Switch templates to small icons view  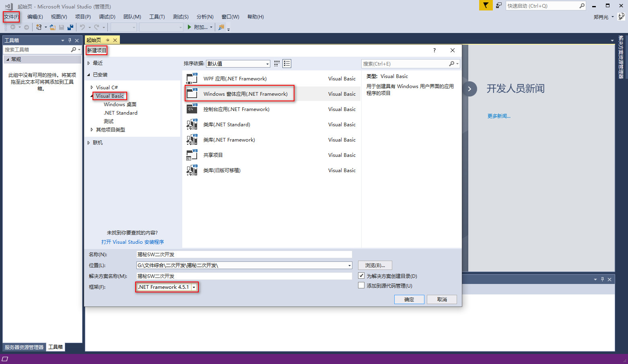[277, 64]
